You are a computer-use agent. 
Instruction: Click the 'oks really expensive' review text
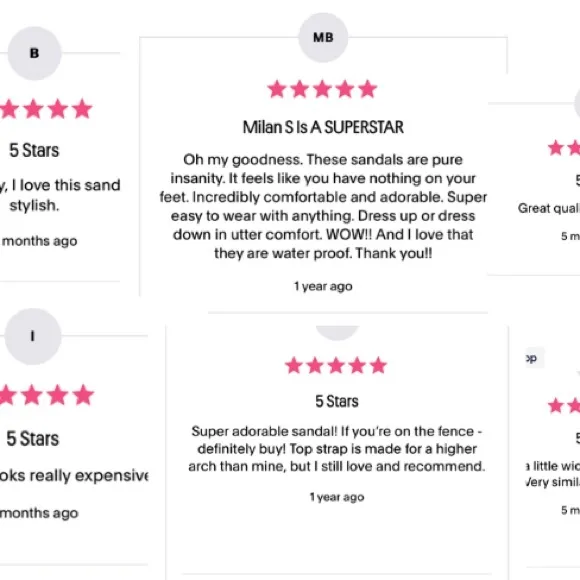coord(74,476)
